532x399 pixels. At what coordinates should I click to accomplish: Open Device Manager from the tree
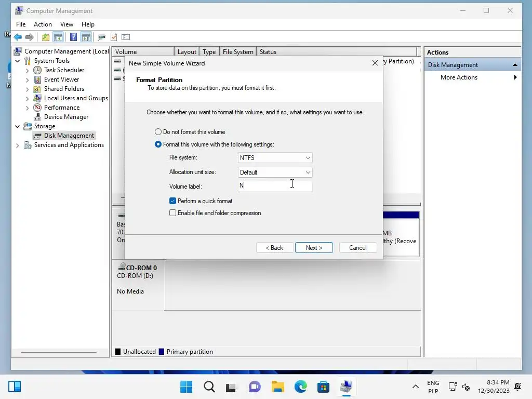66,117
